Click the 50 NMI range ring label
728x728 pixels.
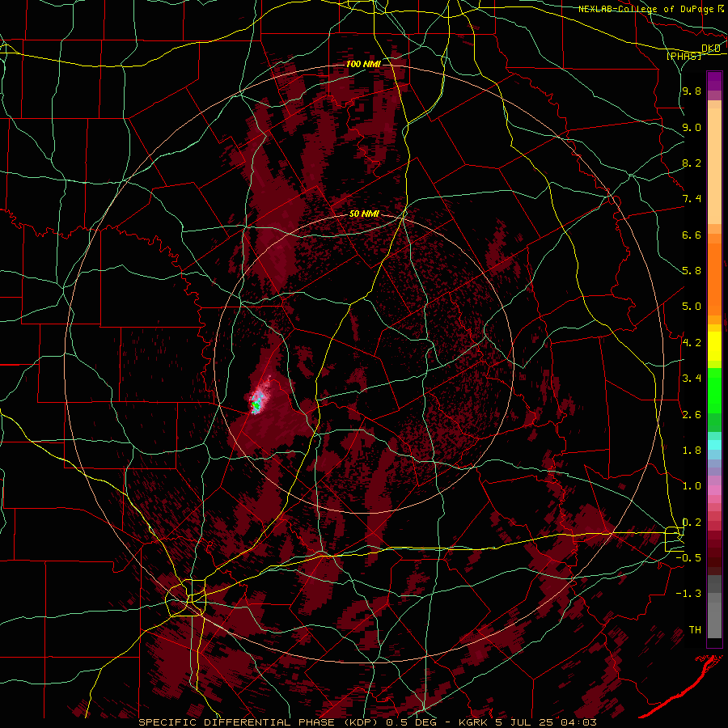pos(364,214)
